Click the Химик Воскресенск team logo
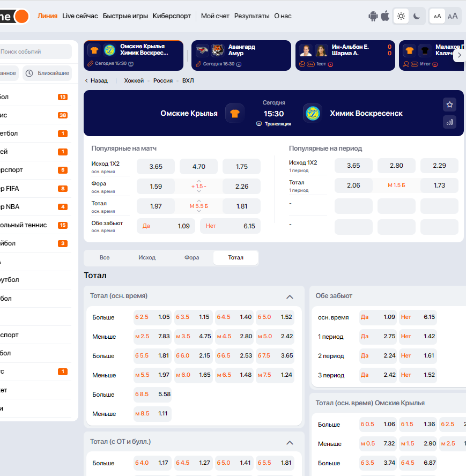466x476 pixels. 313,114
